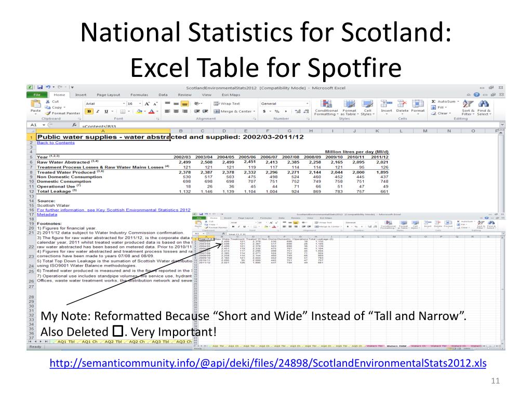
Task: Click the Decrease Indent icon
Action: click(197, 111)
